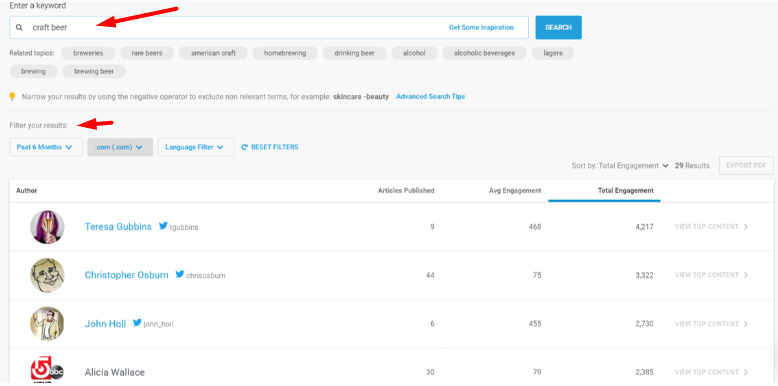Viewport: 778px width, 386px height.
Task: View top content for Christopher Osburn
Action: tap(712, 275)
